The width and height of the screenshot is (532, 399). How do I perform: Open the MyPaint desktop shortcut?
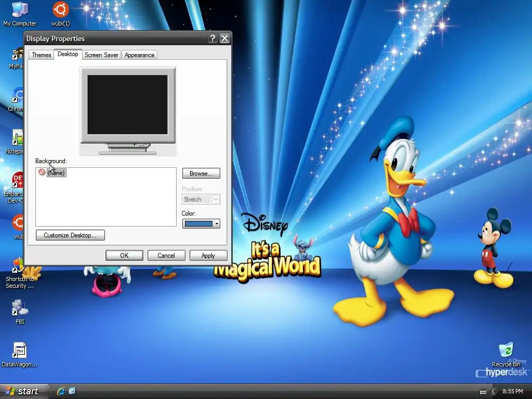pyautogui.click(x=16, y=58)
